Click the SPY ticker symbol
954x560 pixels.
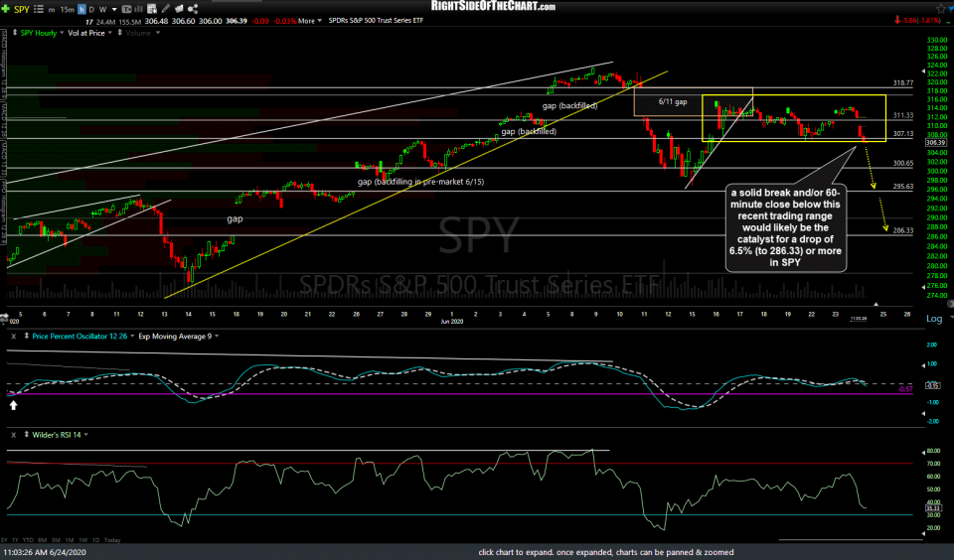[x=22, y=10]
